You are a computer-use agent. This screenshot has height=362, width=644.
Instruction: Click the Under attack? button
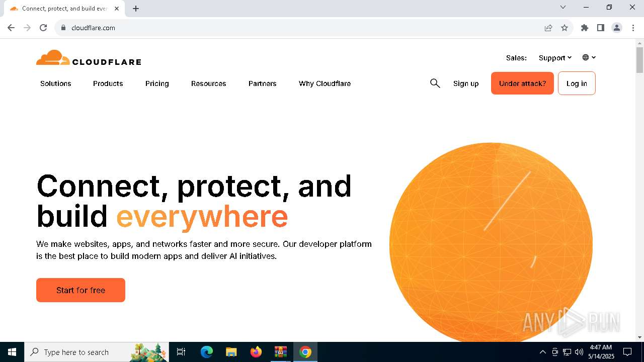click(522, 83)
